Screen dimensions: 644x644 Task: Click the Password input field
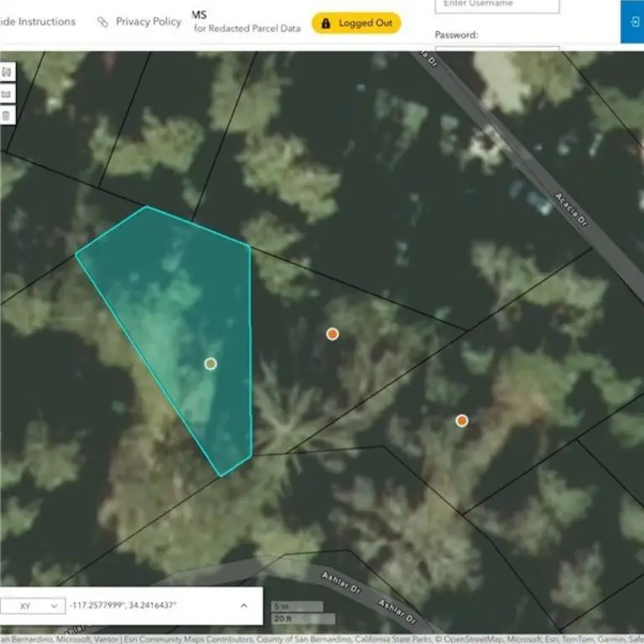[x=496, y=49]
